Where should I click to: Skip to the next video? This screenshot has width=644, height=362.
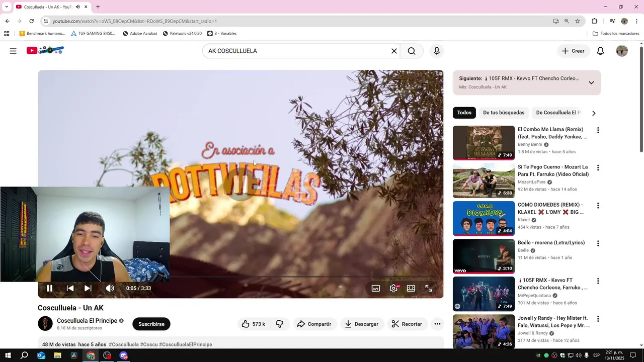click(88, 288)
